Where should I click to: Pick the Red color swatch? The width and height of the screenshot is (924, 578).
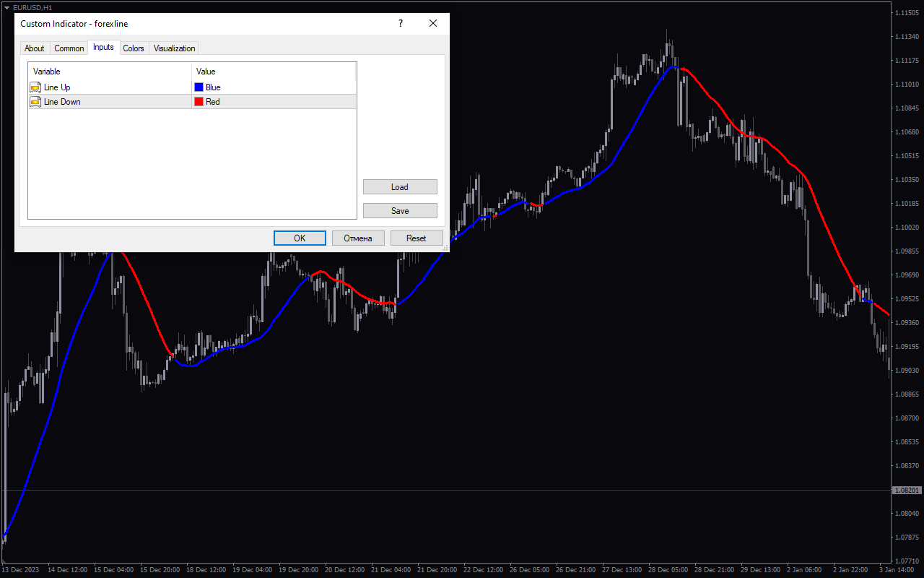[199, 102]
